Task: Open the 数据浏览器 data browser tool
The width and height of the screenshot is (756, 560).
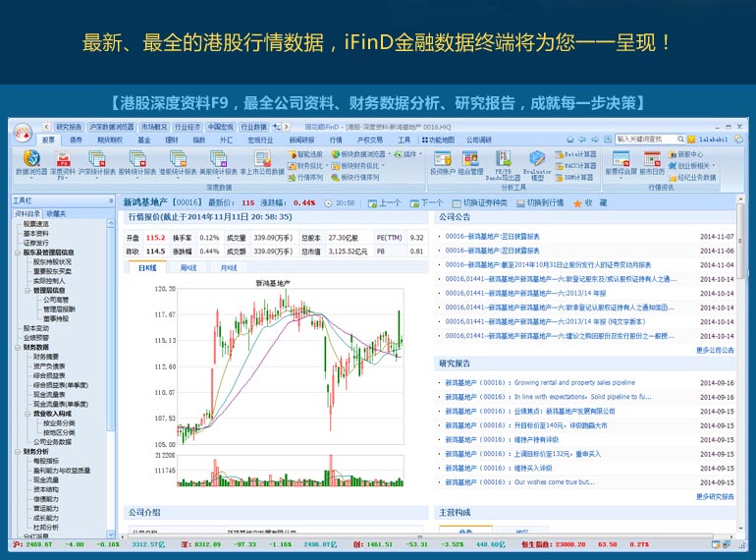Action: [x=31, y=163]
